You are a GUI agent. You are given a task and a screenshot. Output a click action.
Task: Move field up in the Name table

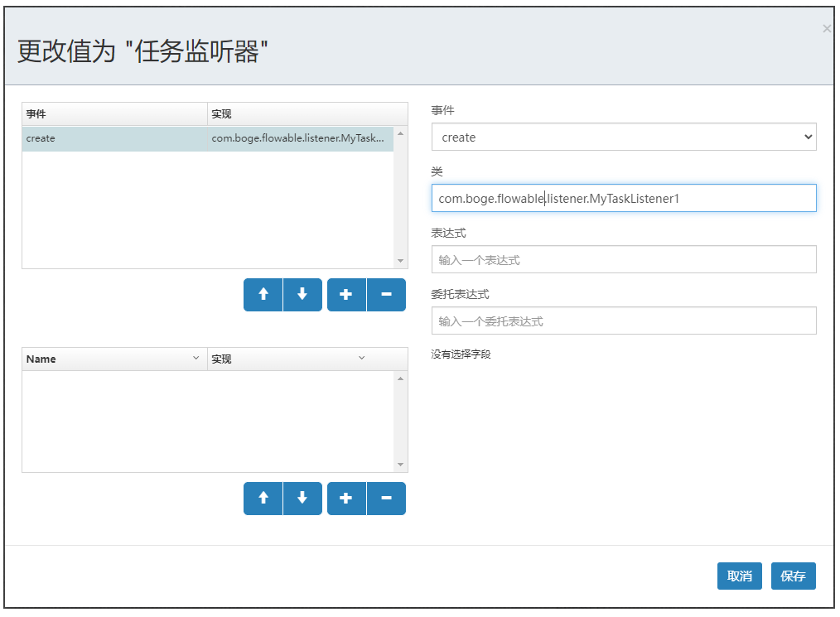263,498
